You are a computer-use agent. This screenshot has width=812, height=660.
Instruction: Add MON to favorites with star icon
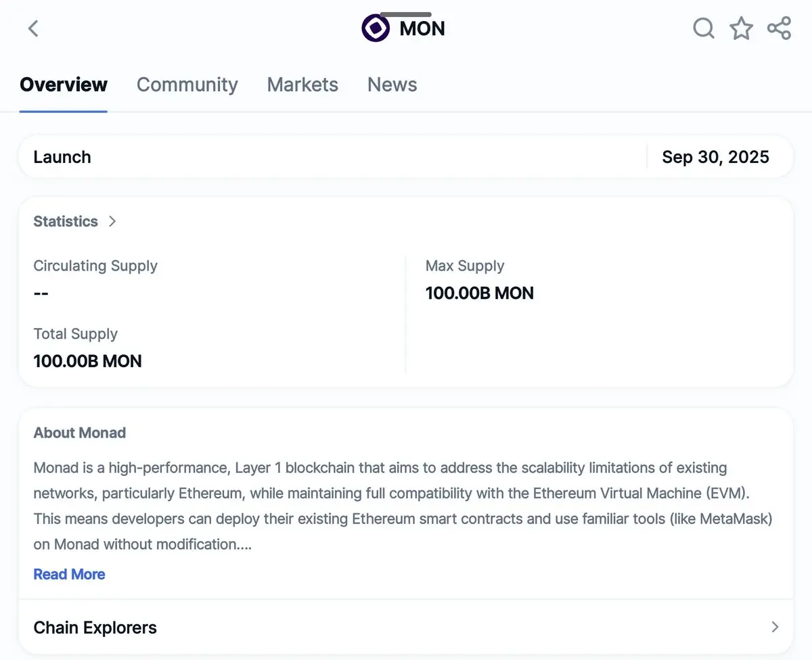741,28
